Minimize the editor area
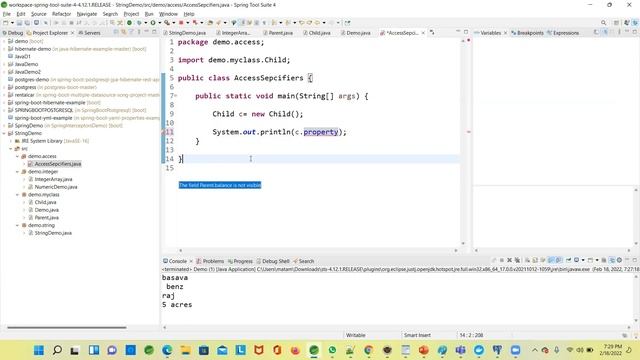 tap(458, 32)
